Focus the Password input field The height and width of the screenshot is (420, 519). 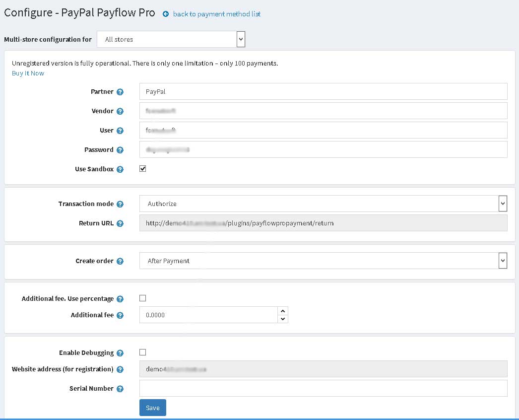click(323, 149)
